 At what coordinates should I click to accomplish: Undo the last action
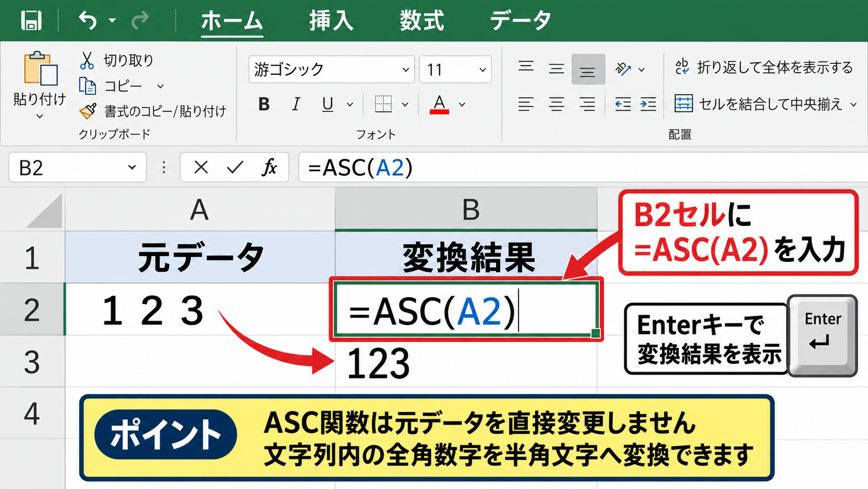pyautogui.click(x=88, y=21)
